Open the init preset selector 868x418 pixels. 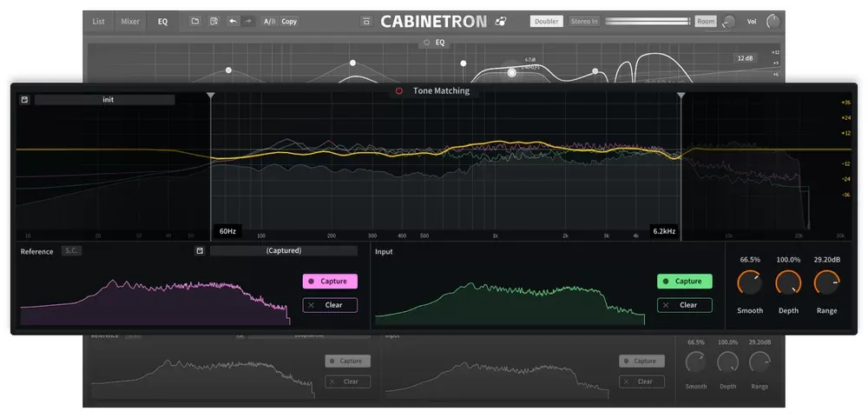click(105, 100)
